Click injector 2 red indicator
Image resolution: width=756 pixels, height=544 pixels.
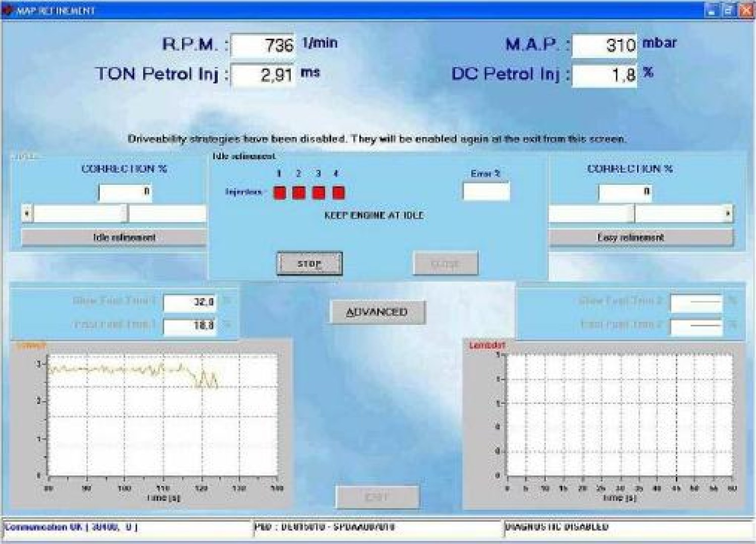point(299,192)
